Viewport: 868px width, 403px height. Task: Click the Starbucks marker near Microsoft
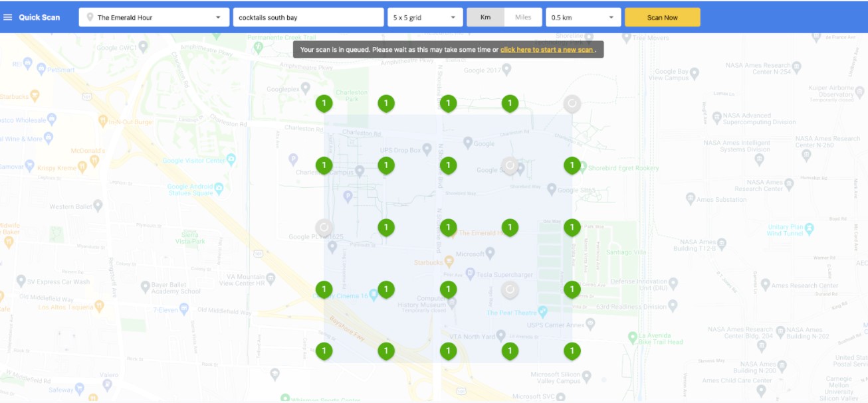point(449,261)
